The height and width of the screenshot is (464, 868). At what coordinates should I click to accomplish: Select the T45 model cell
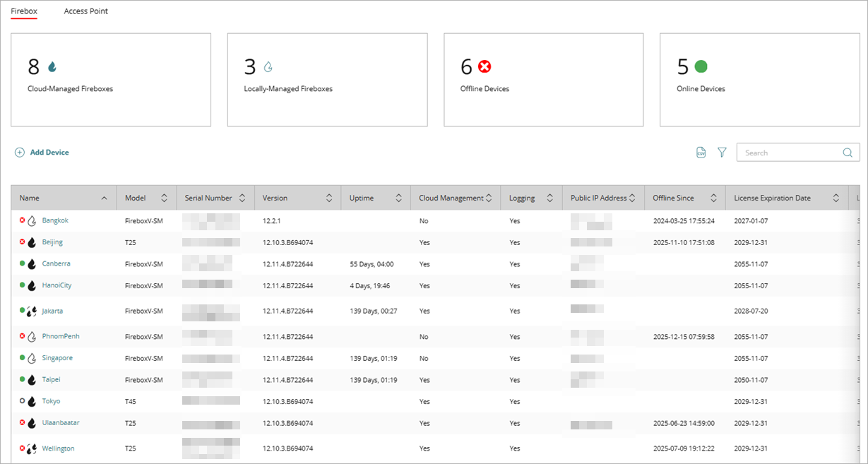coord(130,401)
